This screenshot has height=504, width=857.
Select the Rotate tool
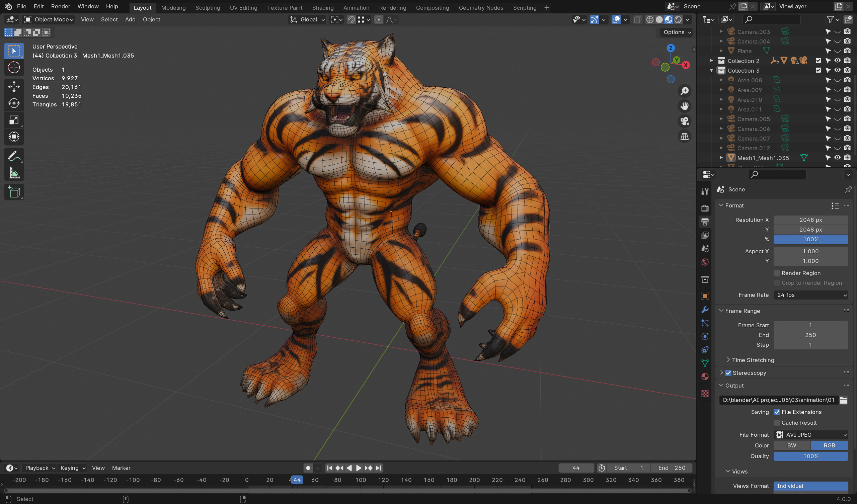(14, 103)
